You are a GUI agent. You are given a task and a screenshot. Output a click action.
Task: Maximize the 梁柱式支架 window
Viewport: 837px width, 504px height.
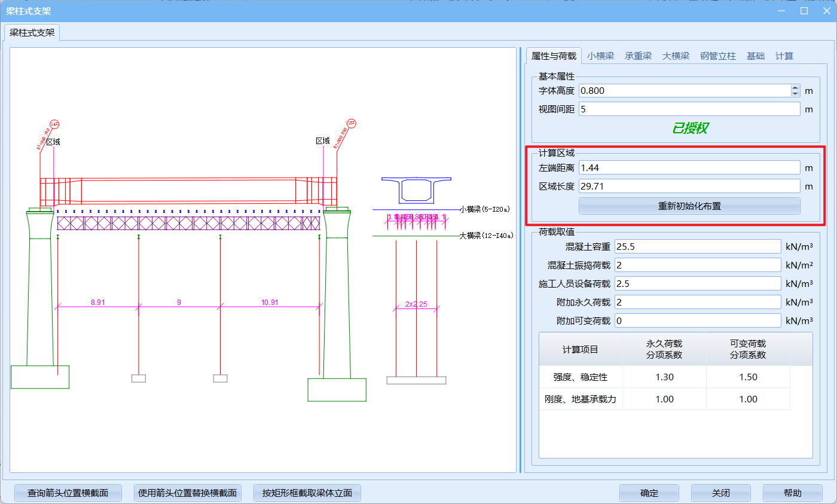tap(804, 11)
